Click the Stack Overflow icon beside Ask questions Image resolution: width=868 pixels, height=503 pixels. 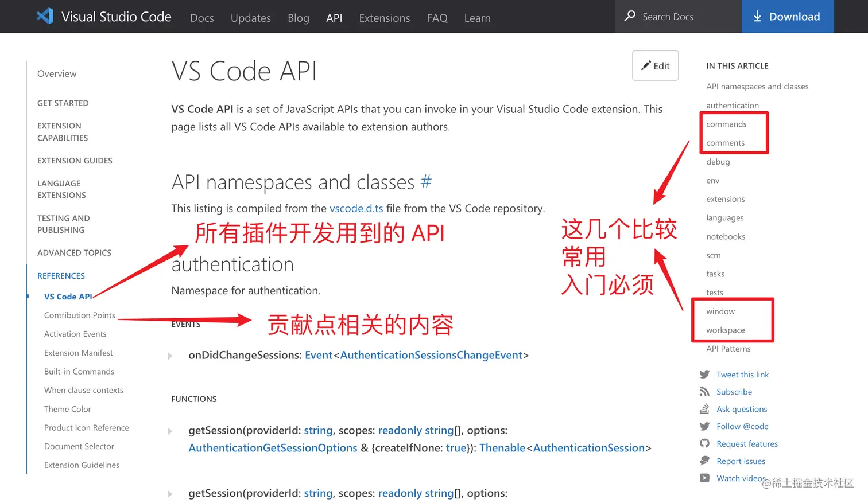pyautogui.click(x=704, y=409)
